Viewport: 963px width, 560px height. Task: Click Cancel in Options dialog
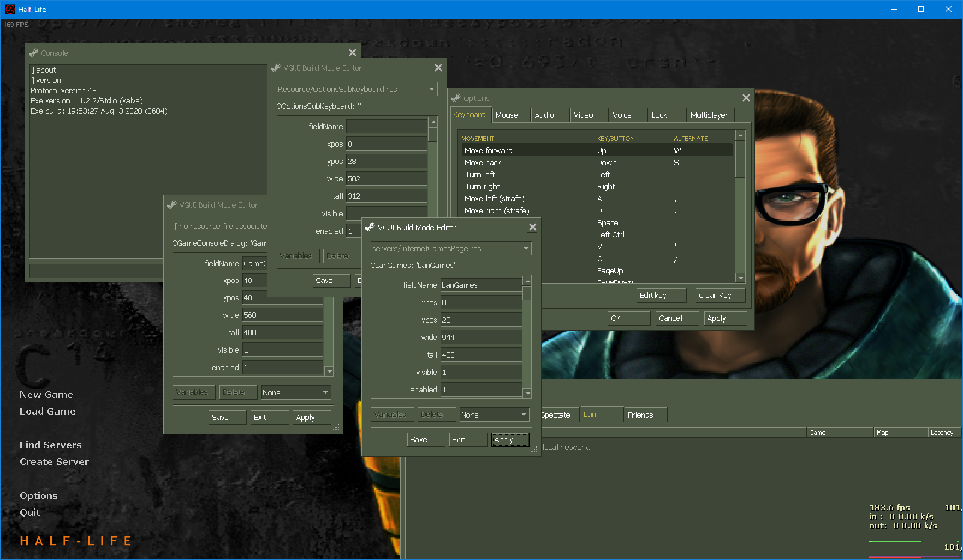677,318
